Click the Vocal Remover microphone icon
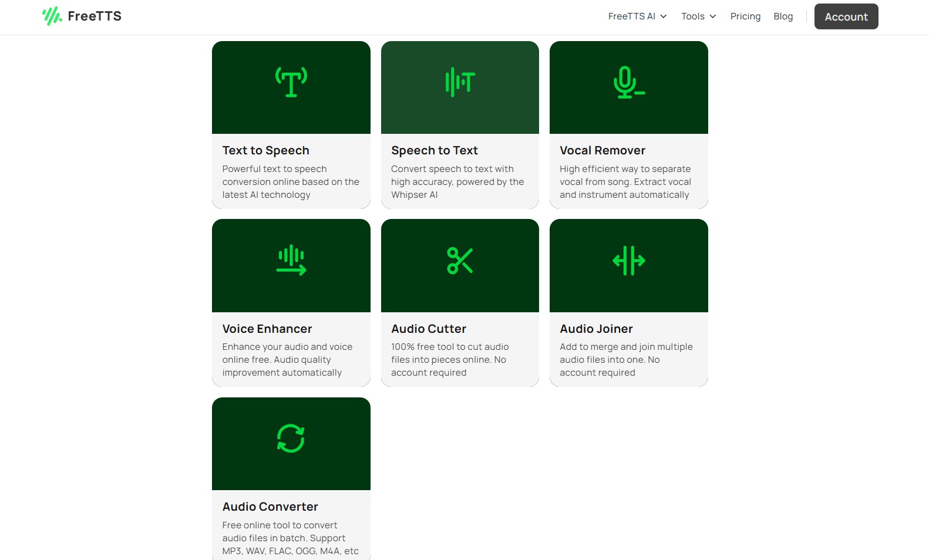This screenshot has width=929, height=560. point(629,82)
